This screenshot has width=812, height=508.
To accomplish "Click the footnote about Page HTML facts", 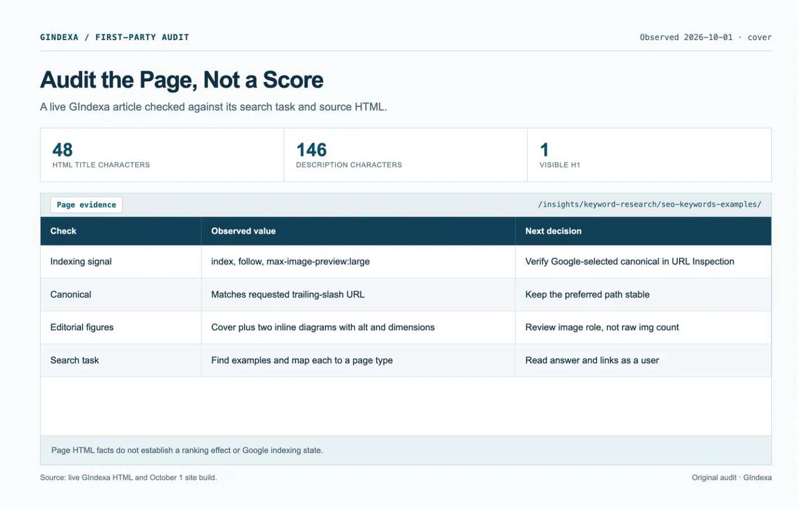I will 187,450.
